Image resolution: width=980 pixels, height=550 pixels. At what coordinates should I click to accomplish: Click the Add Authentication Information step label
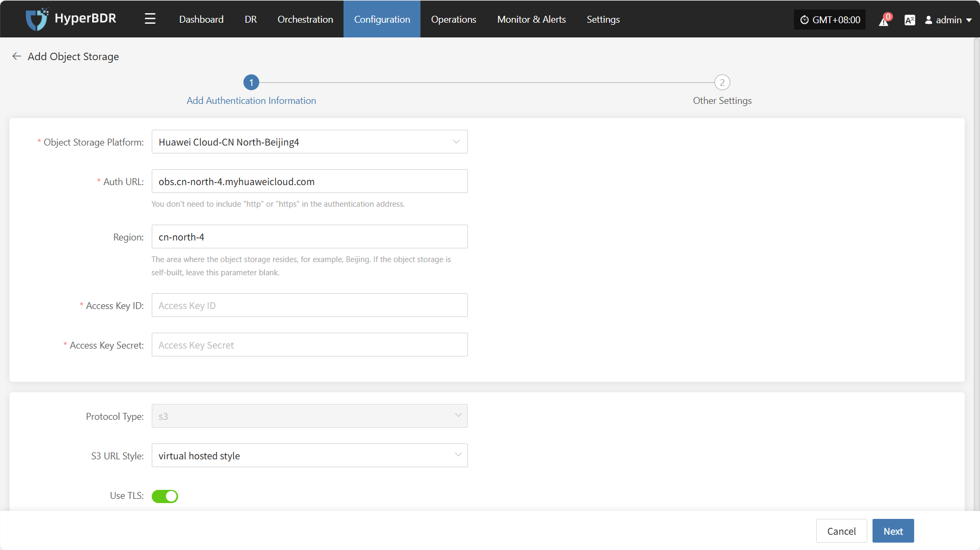(251, 101)
